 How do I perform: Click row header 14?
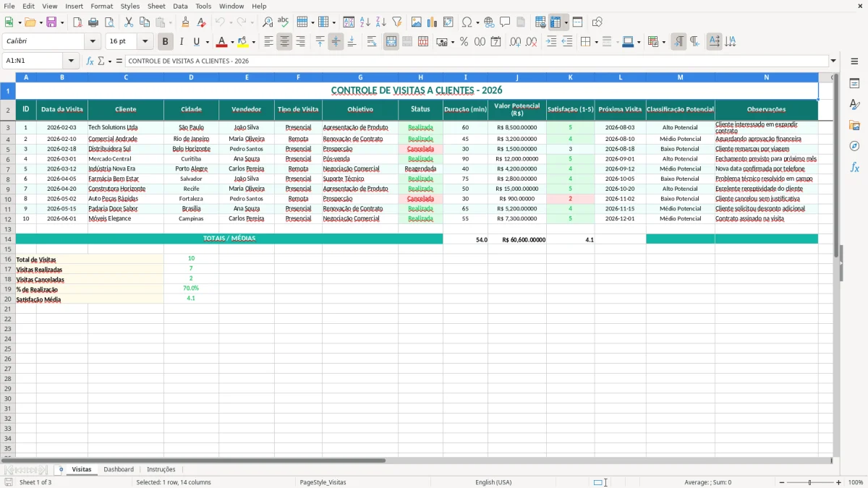pyautogui.click(x=8, y=239)
